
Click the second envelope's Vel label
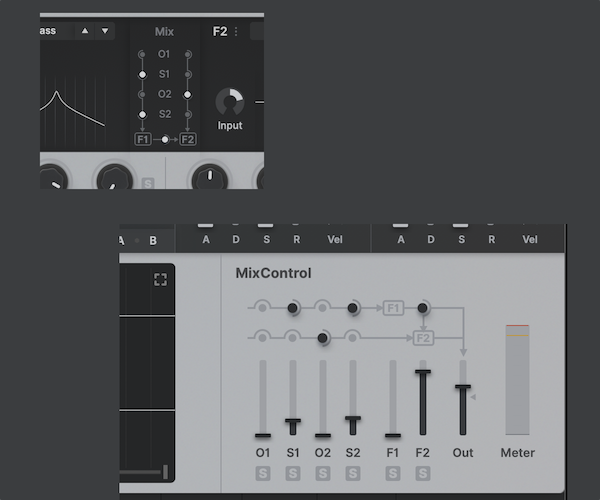coord(530,239)
